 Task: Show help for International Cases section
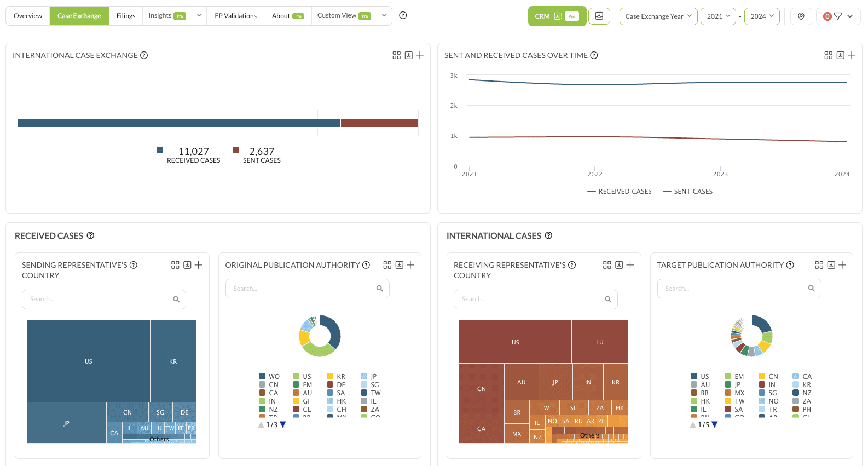(548, 235)
